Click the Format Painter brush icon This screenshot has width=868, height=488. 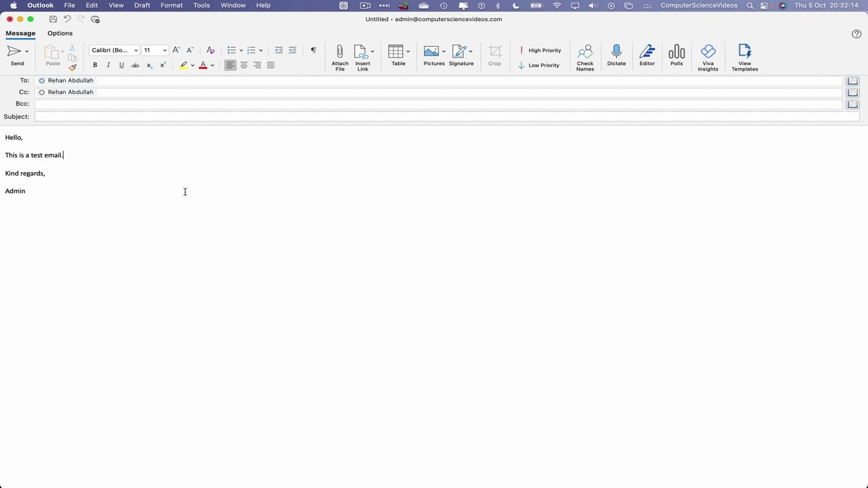pos(73,66)
